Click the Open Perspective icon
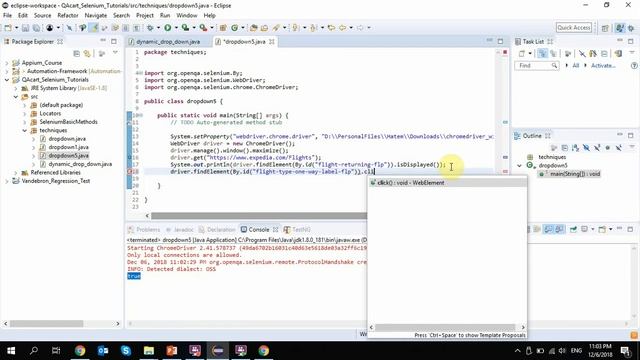The image size is (640, 360). pyautogui.click(x=605, y=28)
